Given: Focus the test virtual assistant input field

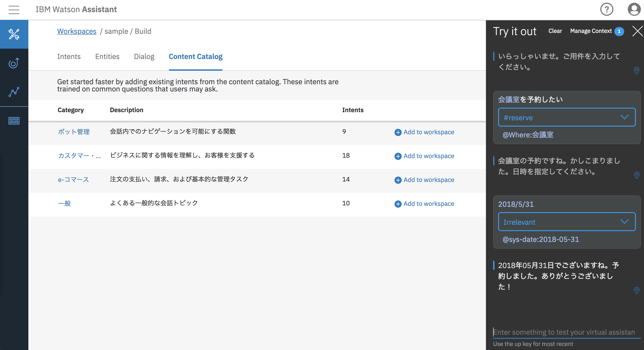Looking at the screenshot, I should 567,332.
